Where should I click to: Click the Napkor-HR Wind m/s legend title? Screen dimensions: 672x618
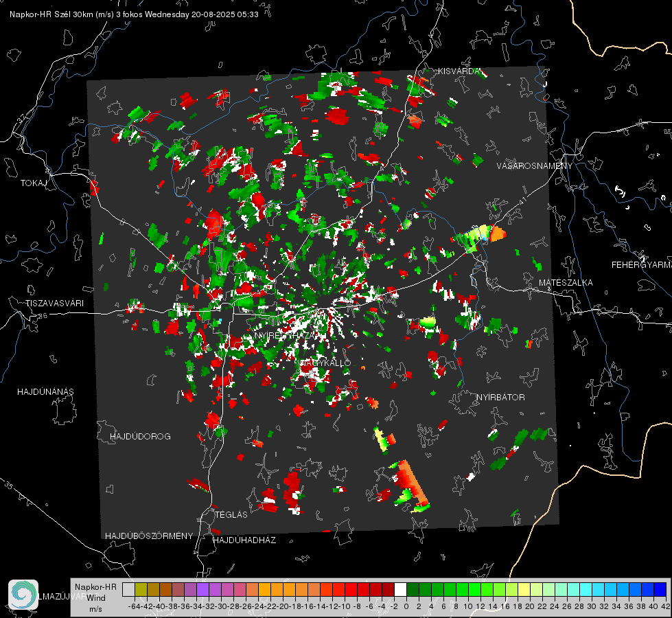pyautogui.click(x=95, y=598)
